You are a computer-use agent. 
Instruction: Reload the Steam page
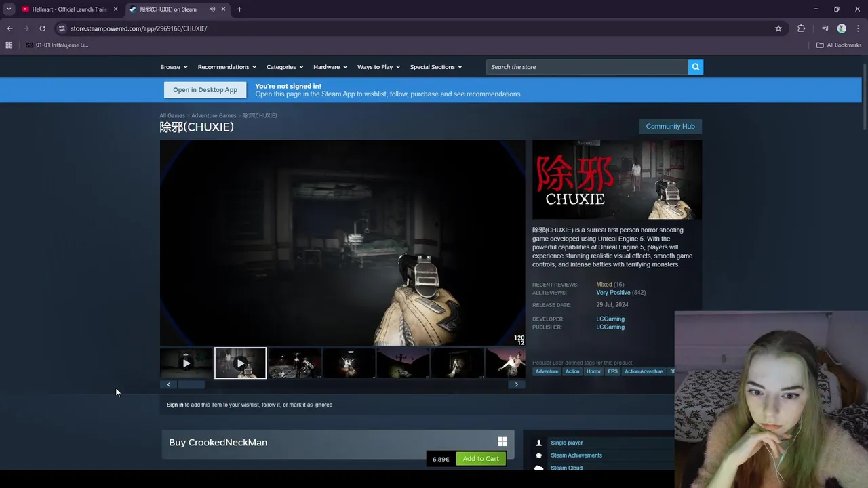tap(42, 28)
